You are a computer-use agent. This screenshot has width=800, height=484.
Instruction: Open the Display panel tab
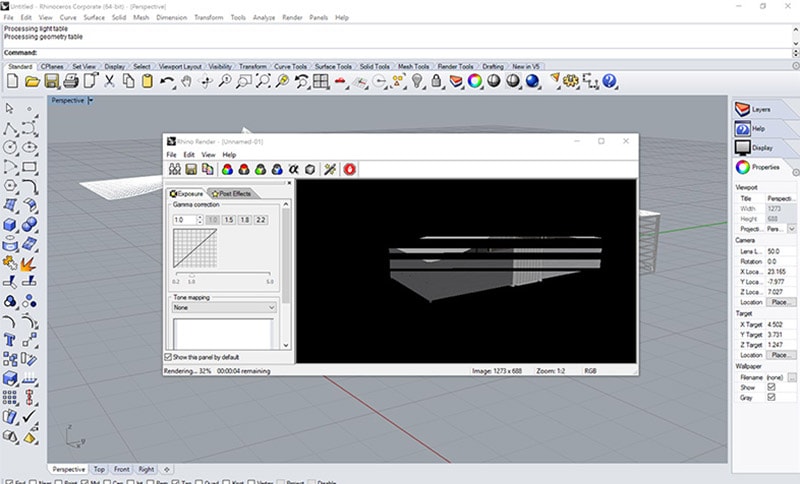tap(760, 148)
